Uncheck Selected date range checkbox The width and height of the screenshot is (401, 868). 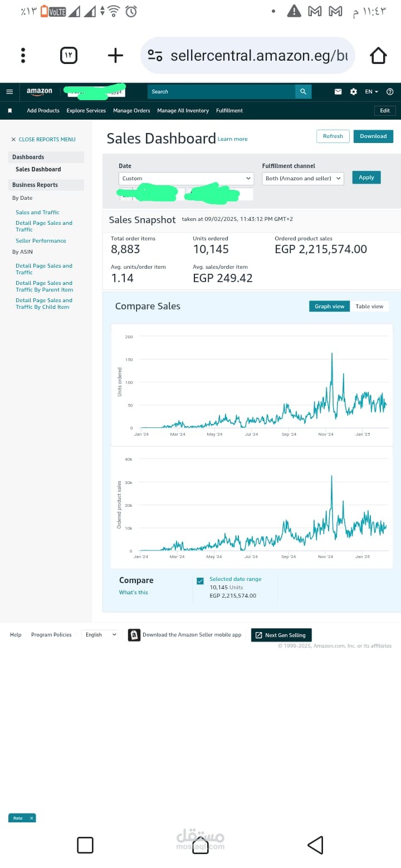tap(200, 581)
